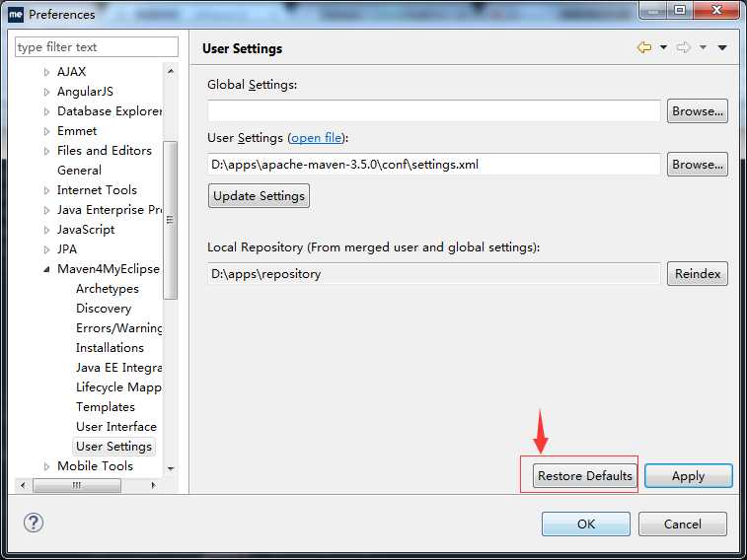
Task: Expand the JPA tree node
Action: (46, 249)
